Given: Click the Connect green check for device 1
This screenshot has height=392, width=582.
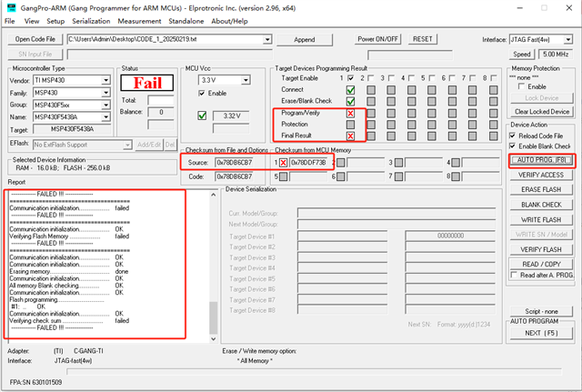Looking at the screenshot, I should click(x=350, y=90).
